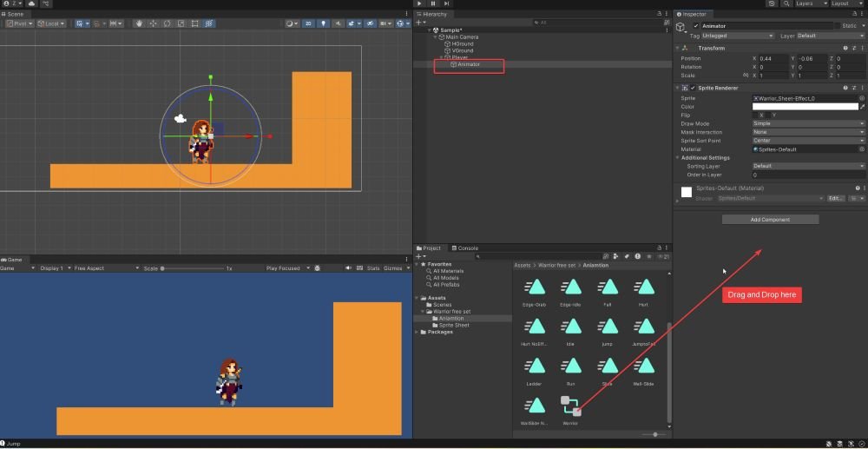This screenshot has height=449, width=868.
Task: Select the Run animation clip
Action: coord(571,371)
